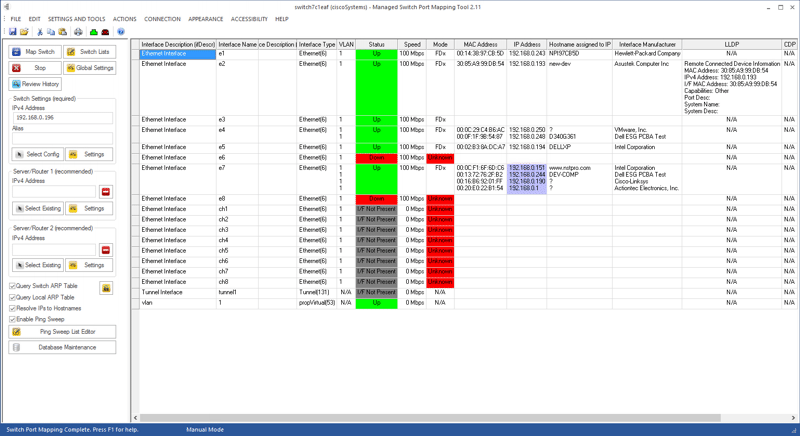Open the SETTINGS AND TOOLS menu
Screen dimensions: 800x436
77,19
